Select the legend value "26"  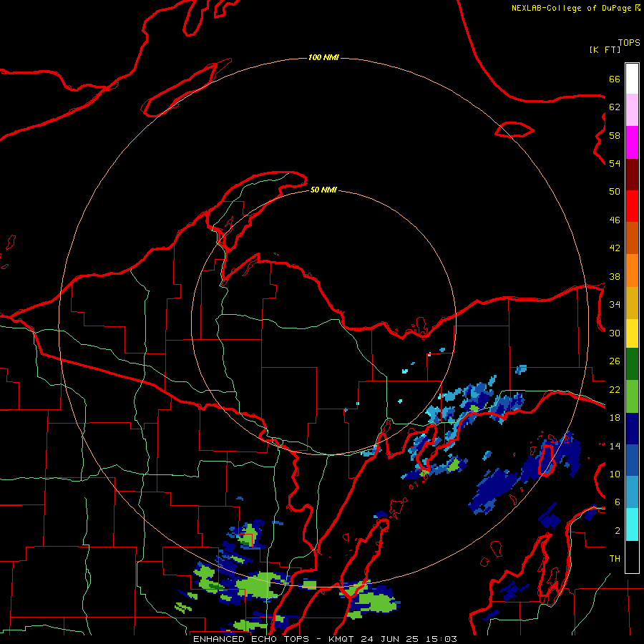(615, 361)
